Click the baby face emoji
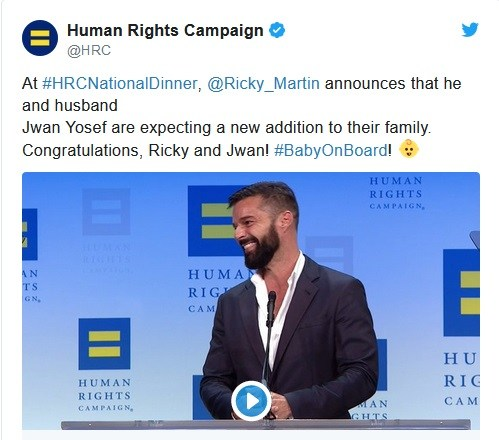Screen dimensions: 499x440 pos(409,149)
